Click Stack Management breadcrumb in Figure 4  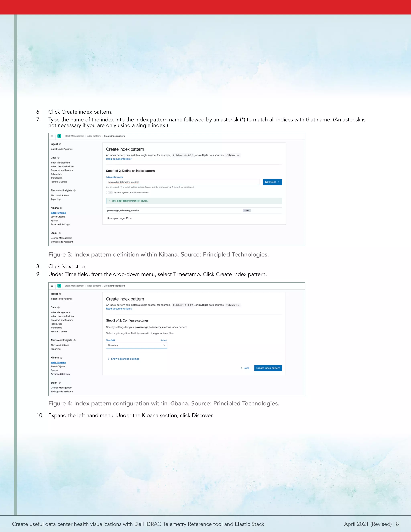point(74,286)
